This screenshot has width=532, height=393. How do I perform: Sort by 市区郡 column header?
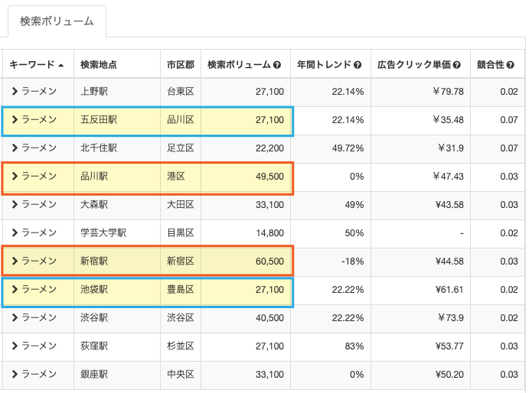181,64
